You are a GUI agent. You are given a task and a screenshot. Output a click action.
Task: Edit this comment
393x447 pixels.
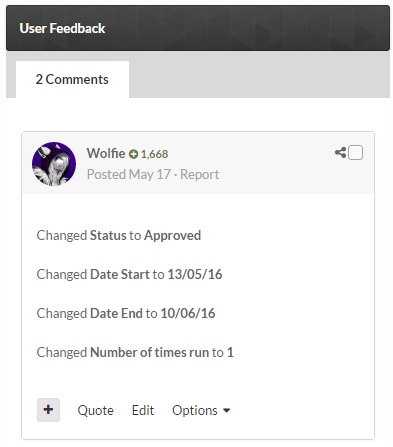click(143, 410)
